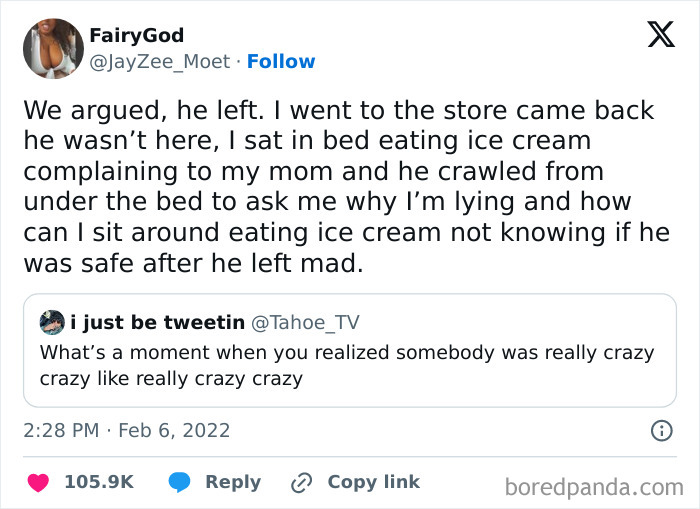700x509 pixels.
Task: Click the X logo icon
Action: tap(660, 36)
